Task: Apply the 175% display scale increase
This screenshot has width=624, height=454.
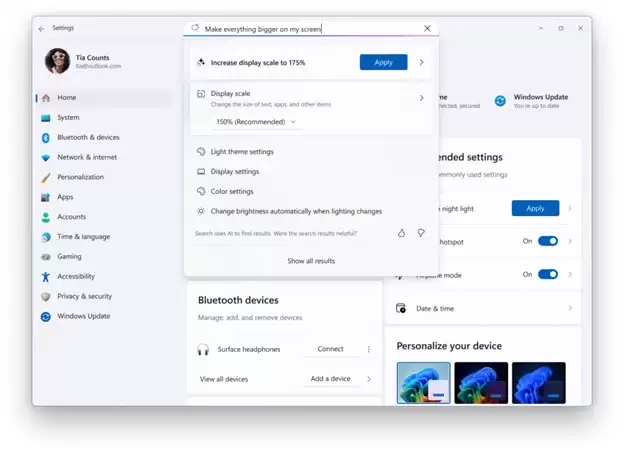Action: coord(383,62)
